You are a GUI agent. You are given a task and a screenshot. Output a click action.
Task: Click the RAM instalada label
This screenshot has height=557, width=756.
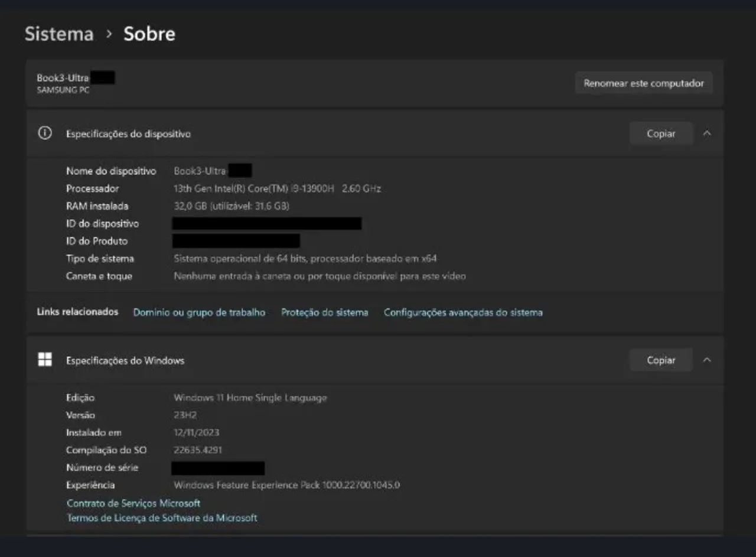(x=97, y=206)
